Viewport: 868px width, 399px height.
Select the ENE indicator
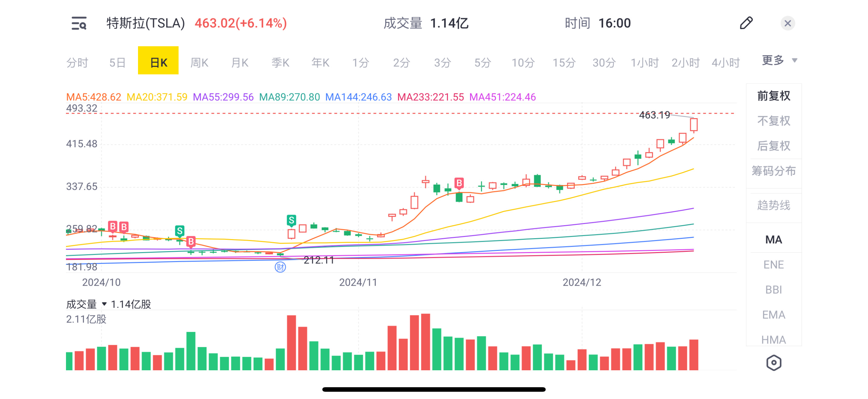click(x=774, y=265)
